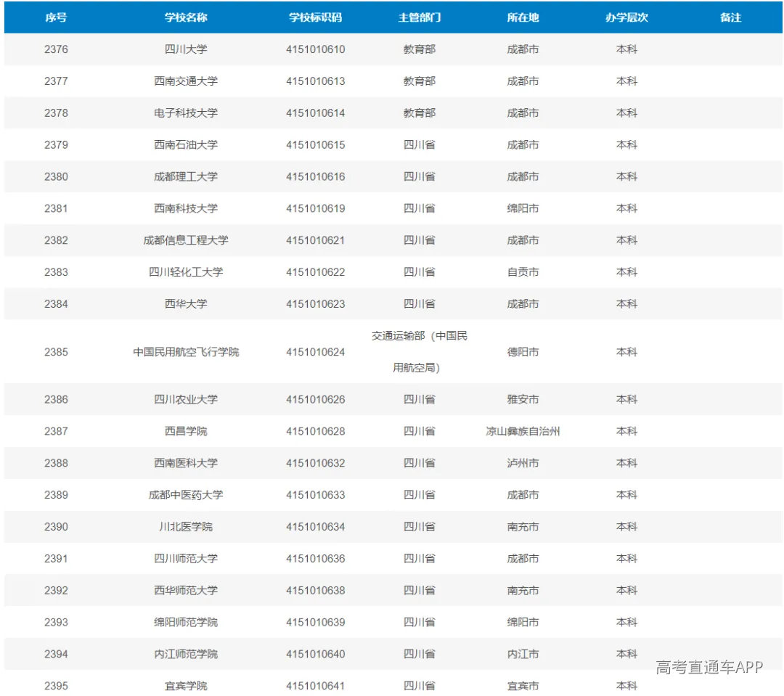Viewport: 784px width, 696px height.
Task: Select the 西南石油大学 school name cell
Action: [x=186, y=144]
